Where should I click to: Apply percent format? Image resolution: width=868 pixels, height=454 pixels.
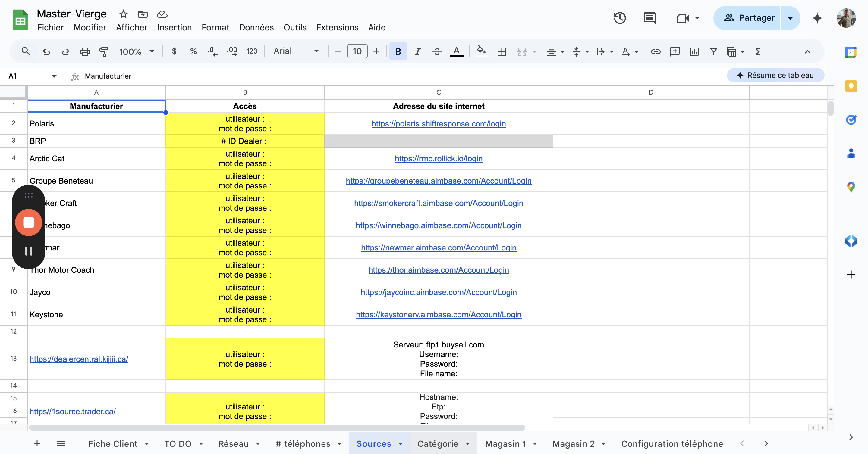click(x=193, y=51)
